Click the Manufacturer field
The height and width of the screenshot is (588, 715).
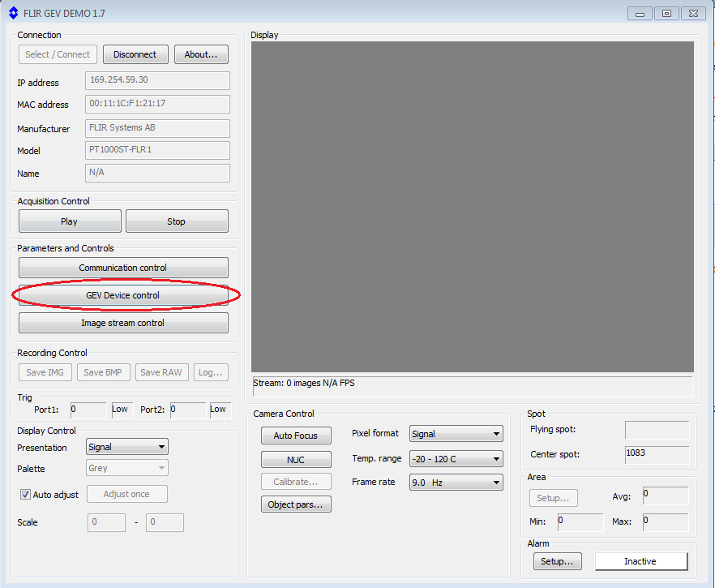click(x=158, y=128)
